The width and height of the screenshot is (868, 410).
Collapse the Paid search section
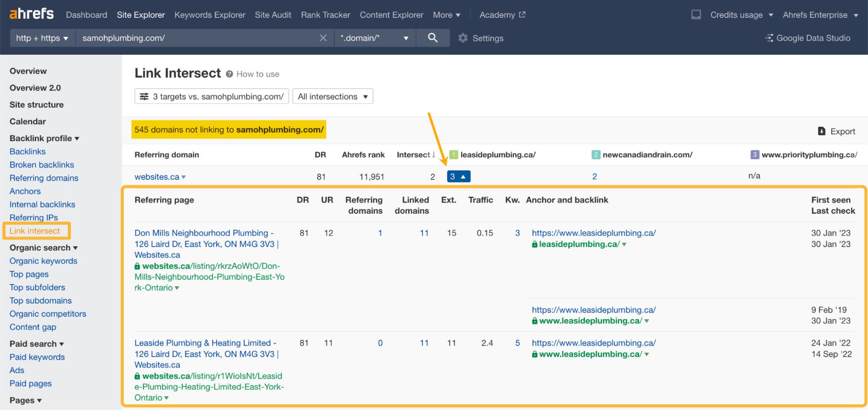37,344
